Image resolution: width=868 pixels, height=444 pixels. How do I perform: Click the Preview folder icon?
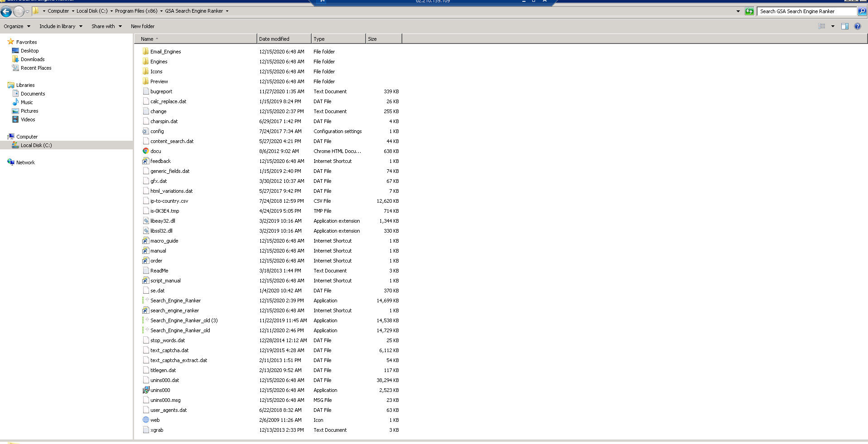(146, 81)
